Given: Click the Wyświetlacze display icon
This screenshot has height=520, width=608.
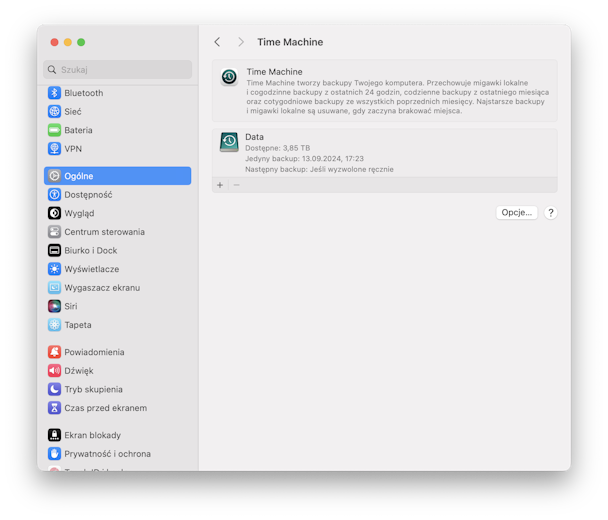Looking at the screenshot, I should [54, 269].
